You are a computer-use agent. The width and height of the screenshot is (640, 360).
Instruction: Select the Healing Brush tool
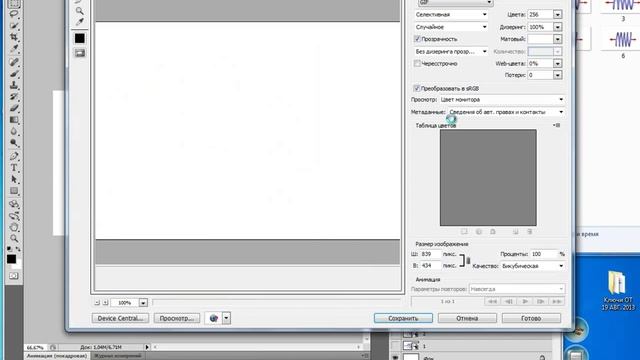14,62
